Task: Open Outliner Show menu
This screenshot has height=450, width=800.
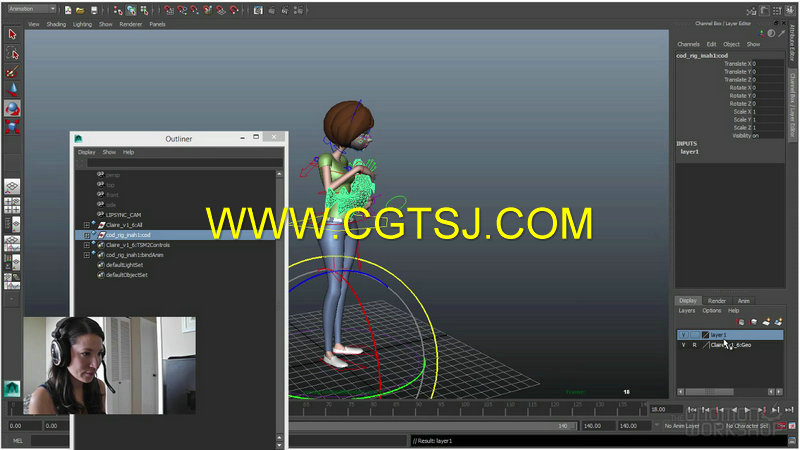Action: pos(109,152)
